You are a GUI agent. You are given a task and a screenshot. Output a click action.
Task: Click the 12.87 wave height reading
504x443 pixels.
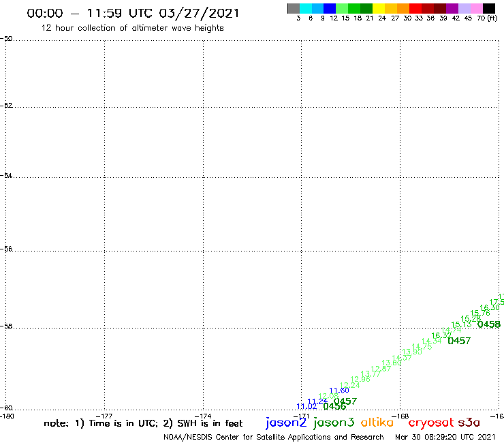tap(381, 368)
